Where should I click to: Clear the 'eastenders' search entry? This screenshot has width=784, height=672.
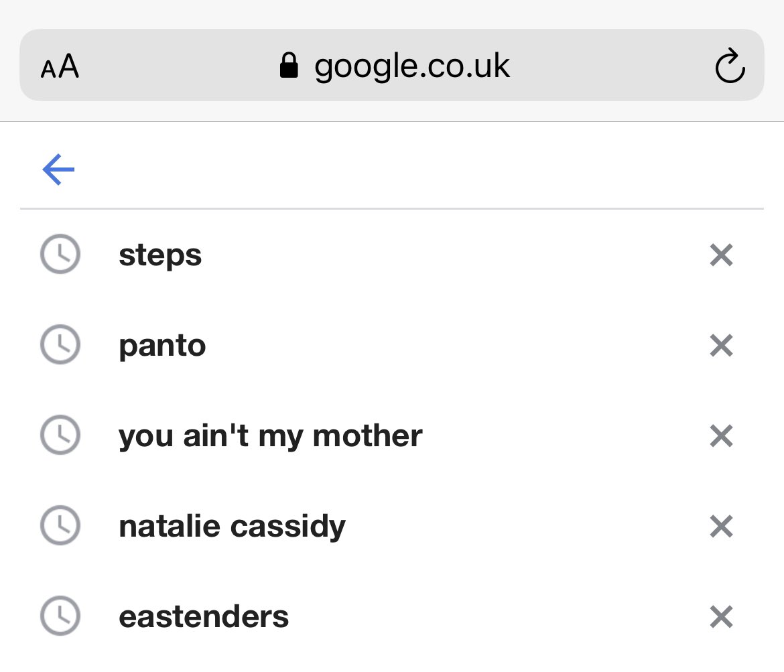tap(721, 616)
